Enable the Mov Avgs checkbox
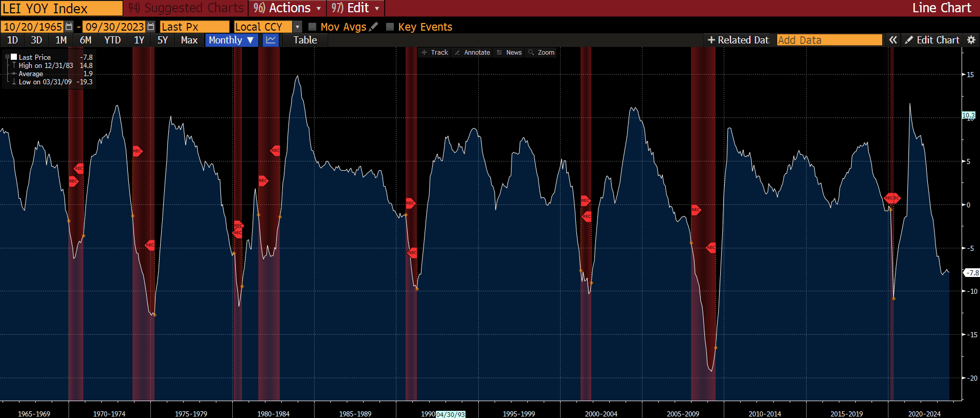Viewport: 980px width, 418px height. pyautogui.click(x=313, y=27)
